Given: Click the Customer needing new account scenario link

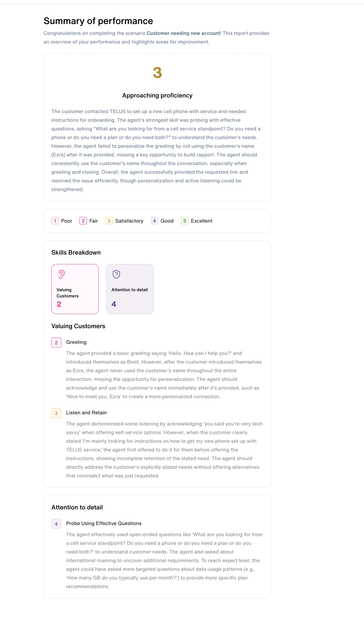Looking at the screenshot, I should tap(184, 33).
